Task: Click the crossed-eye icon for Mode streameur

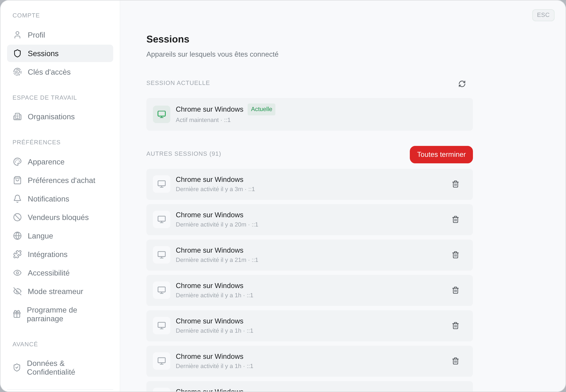Action: coord(17,291)
